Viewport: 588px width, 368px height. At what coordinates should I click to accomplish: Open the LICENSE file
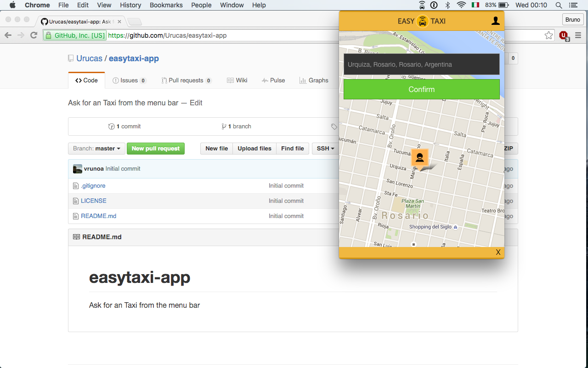(x=94, y=201)
